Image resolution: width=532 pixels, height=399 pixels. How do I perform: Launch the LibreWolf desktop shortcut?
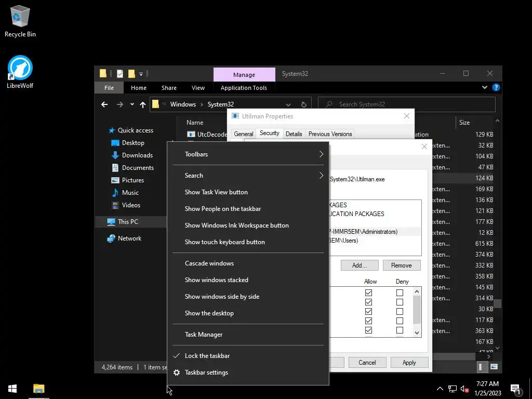click(x=20, y=72)
